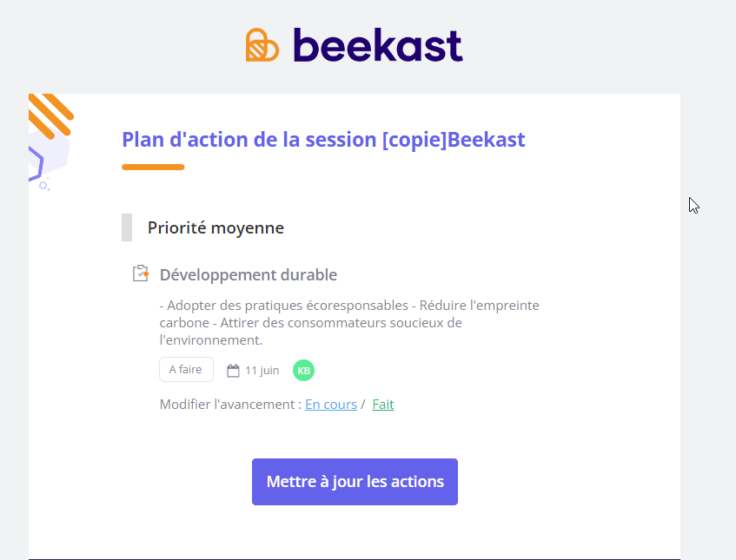Click the beekast wordmark text
The width and height of the screenshot is (736, 560).
[x=378, y=45]
